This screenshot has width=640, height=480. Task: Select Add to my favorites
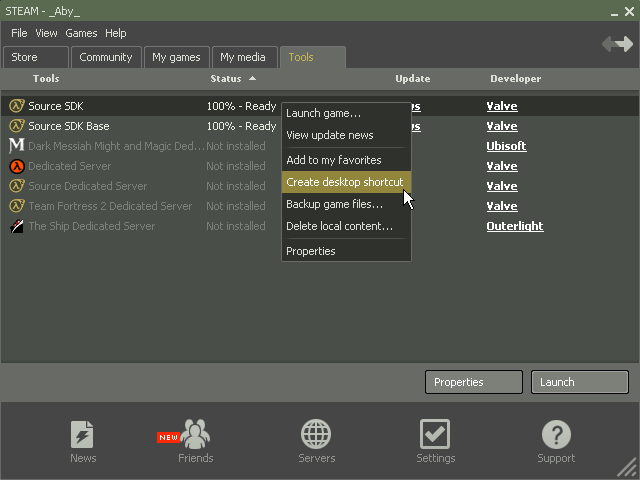pyautogui.click(x=346, y=160)
